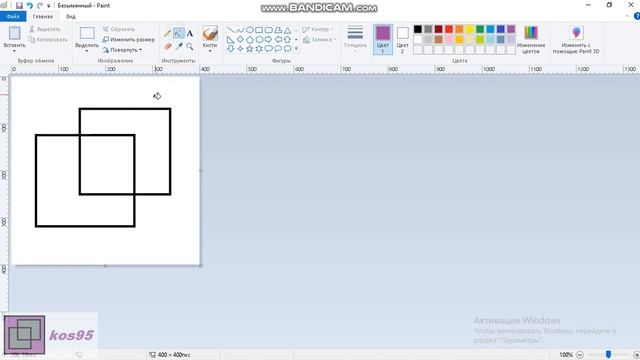The height and width of the screenshot is (360, 640).
Task: Expand the Select (Выделить) dropdown arrow
Action: point(87,51)
